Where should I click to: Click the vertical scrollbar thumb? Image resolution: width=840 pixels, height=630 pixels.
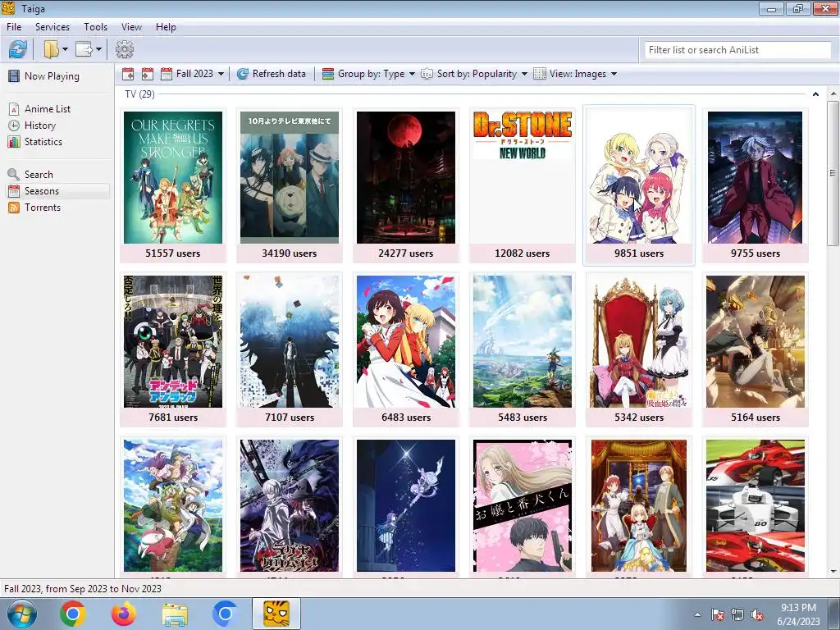(833, 173)
